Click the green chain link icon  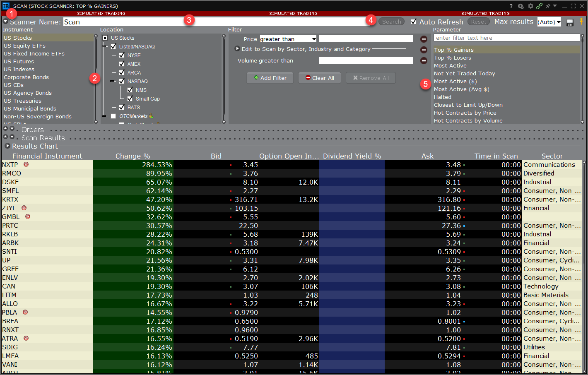click(x=539, y=6)
